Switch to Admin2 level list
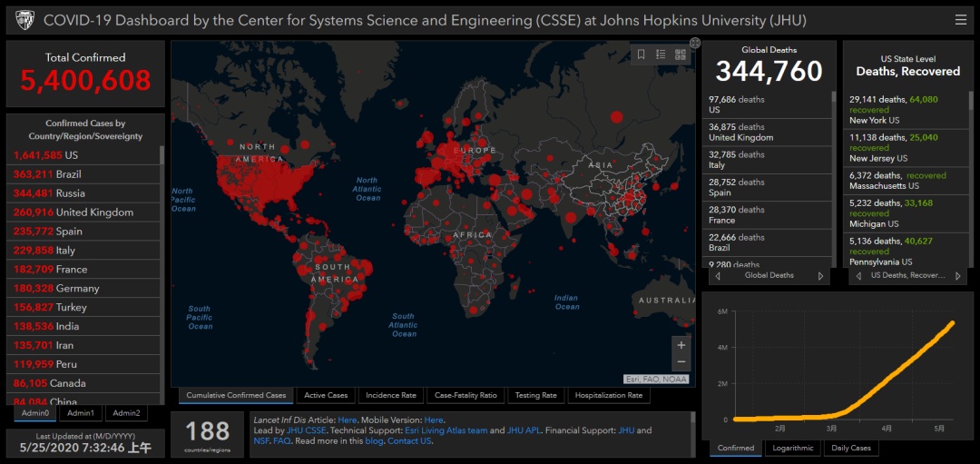980x464 pixels. tap(127, 413)
